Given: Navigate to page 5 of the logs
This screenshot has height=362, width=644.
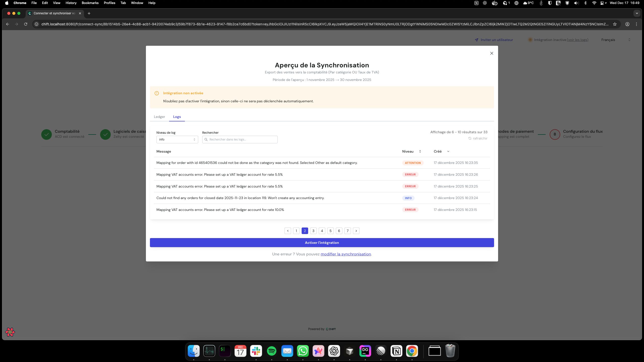Looking at the screenshot, I should [x=330, y=231].
